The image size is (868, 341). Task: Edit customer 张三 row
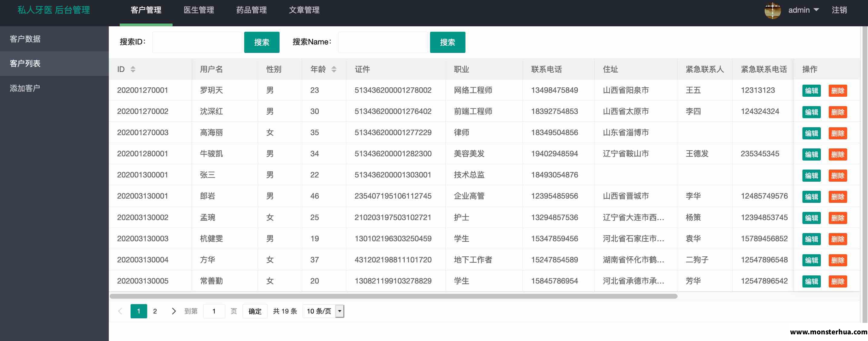[x=811, y=176]
